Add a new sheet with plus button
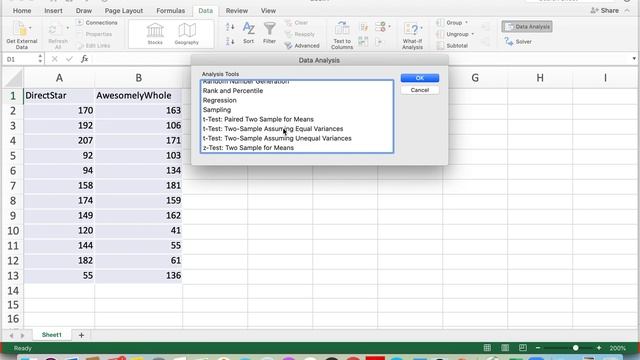 tap(81, 335)
